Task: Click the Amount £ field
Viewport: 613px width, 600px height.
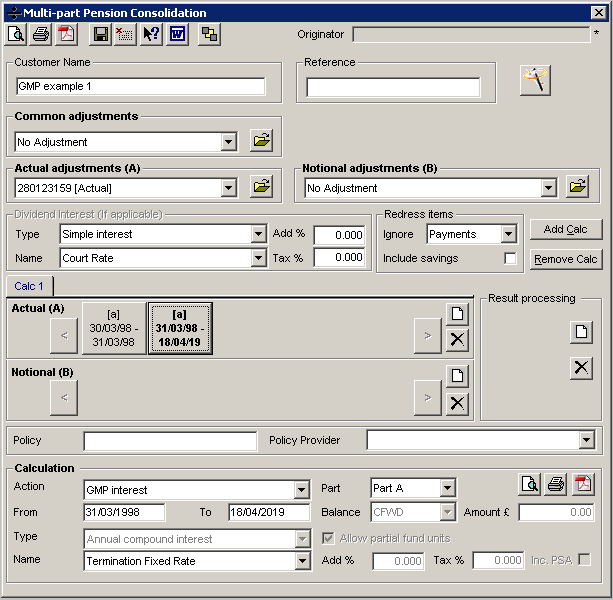Action: click(556, 512)
